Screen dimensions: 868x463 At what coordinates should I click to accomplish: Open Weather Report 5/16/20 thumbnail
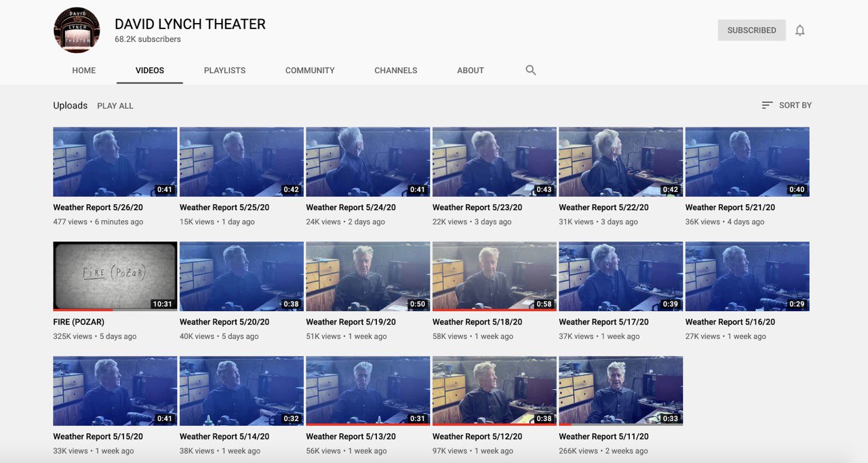point(747,277)
